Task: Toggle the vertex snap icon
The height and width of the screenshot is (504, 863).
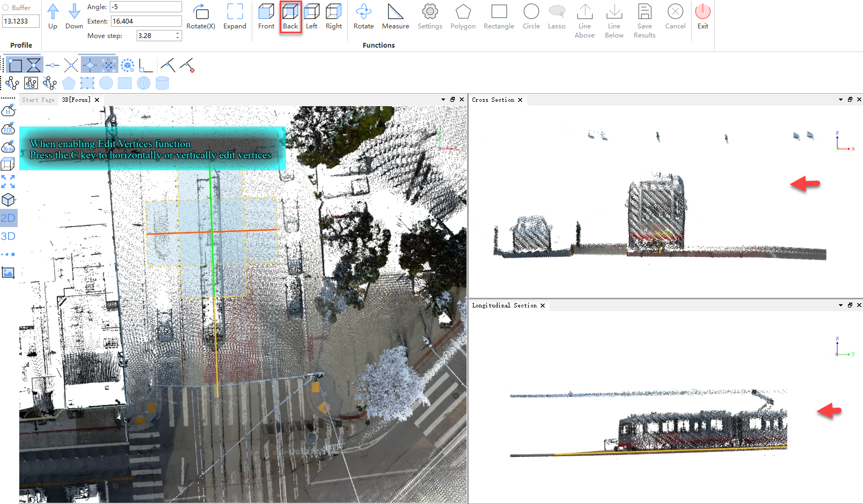Action: (x=16, y=65)
